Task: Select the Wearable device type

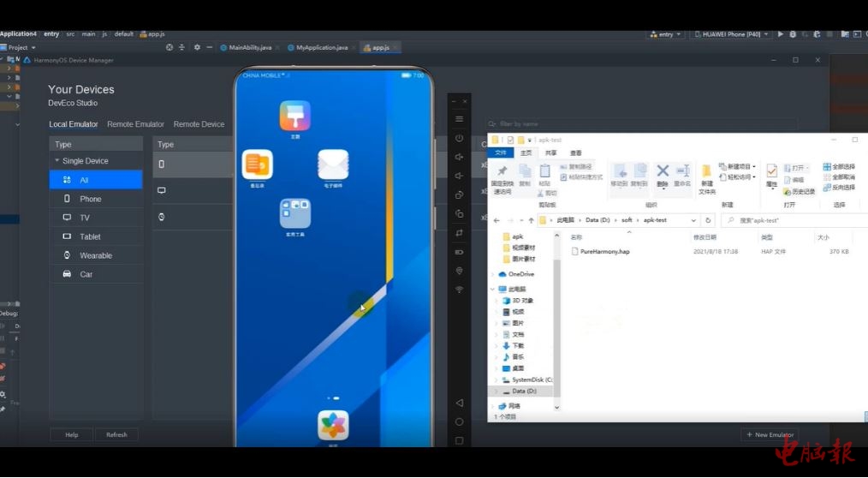Action: click(96, 255)
